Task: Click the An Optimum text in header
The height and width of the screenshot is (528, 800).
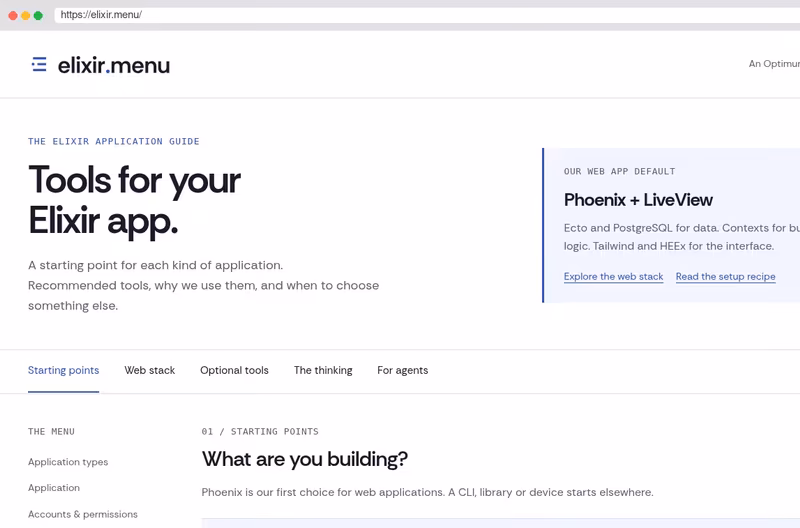Action: click(774, 64)
